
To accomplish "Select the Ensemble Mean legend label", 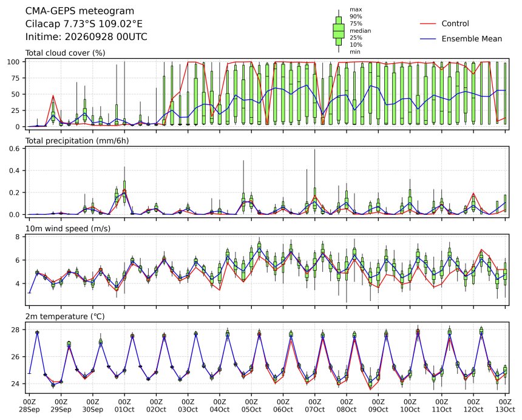I will (472, 39).
